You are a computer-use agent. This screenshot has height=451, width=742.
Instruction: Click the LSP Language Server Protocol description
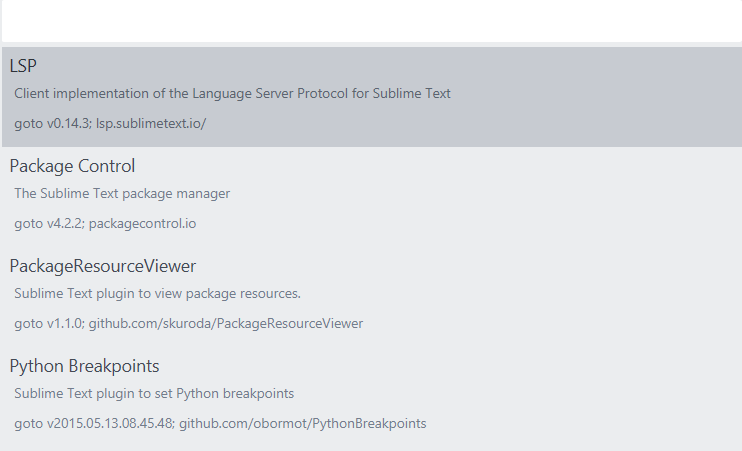click(x=232, y=94)
